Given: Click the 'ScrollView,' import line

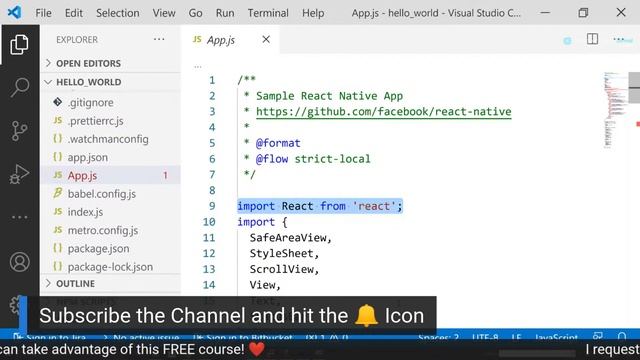Looking at the screenshot, I should tap(284, 269).
